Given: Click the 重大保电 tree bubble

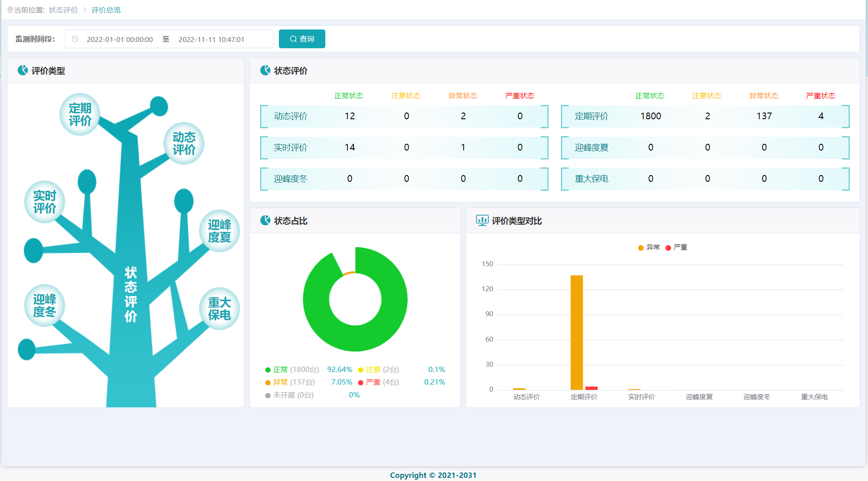Looking at the screenshot, I should point(219,309).
